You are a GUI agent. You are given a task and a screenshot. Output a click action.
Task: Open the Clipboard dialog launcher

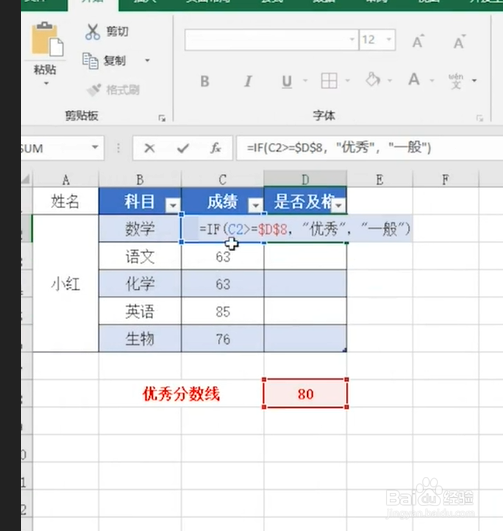pos(162,118)
